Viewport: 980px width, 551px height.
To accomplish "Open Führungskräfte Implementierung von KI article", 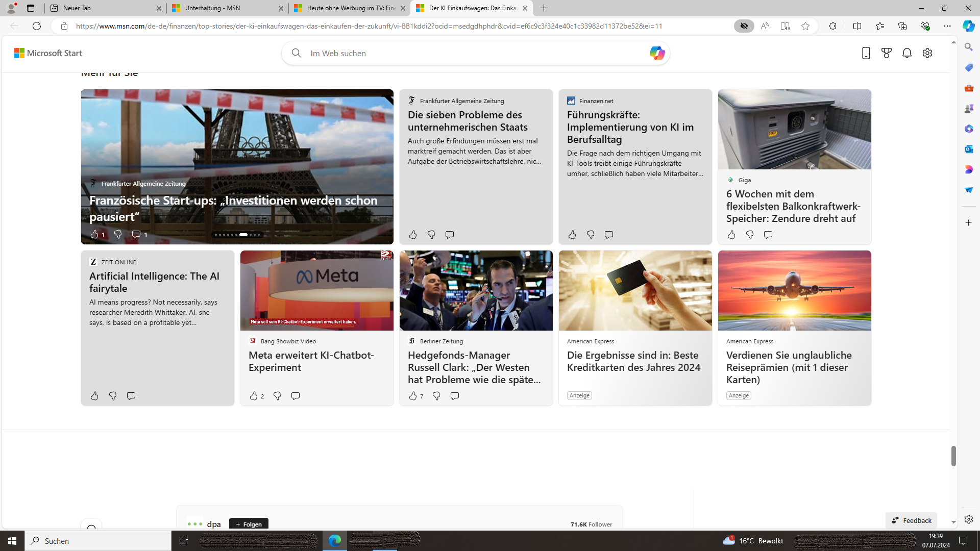I will pyautogui.click(x=630, y=127).
